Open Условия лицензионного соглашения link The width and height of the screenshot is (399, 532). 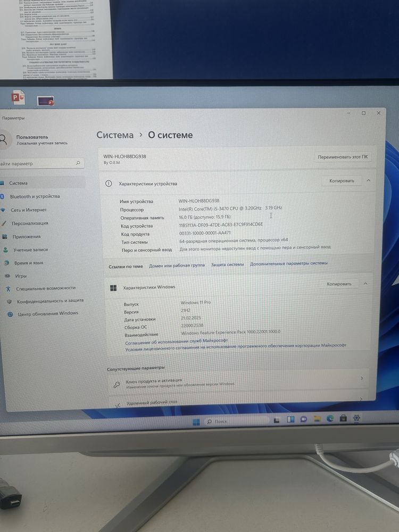coord(236,347)
